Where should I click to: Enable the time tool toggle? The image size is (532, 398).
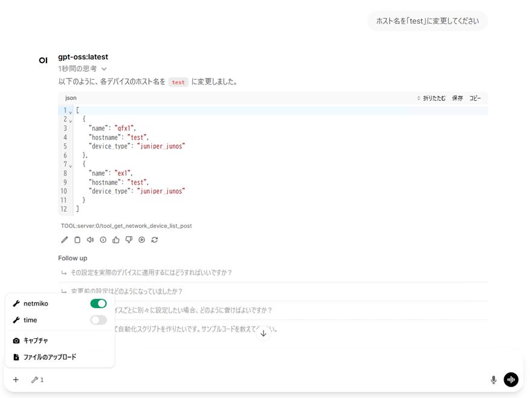tap(99, 320)
